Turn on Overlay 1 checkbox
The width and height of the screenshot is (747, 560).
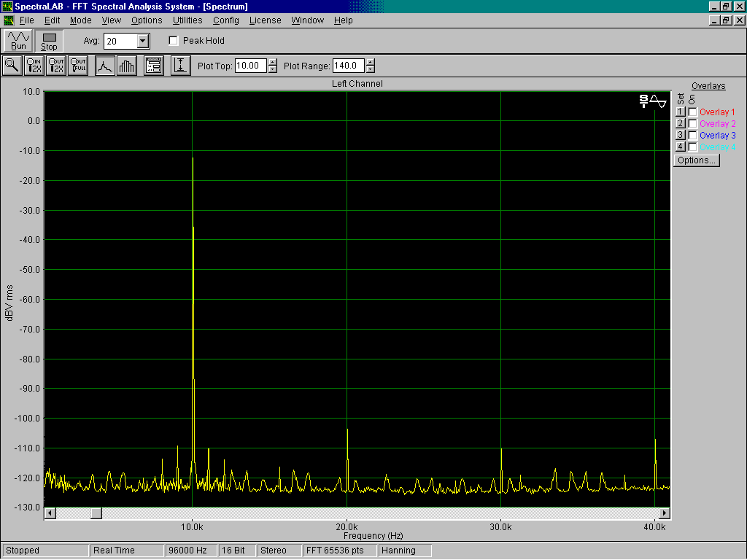693,112
